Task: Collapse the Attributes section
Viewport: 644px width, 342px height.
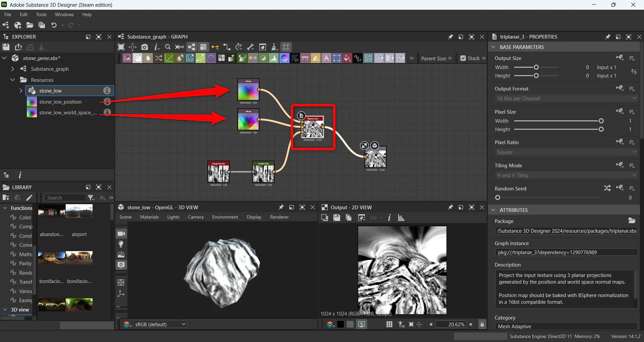Action: click(493, 210)
